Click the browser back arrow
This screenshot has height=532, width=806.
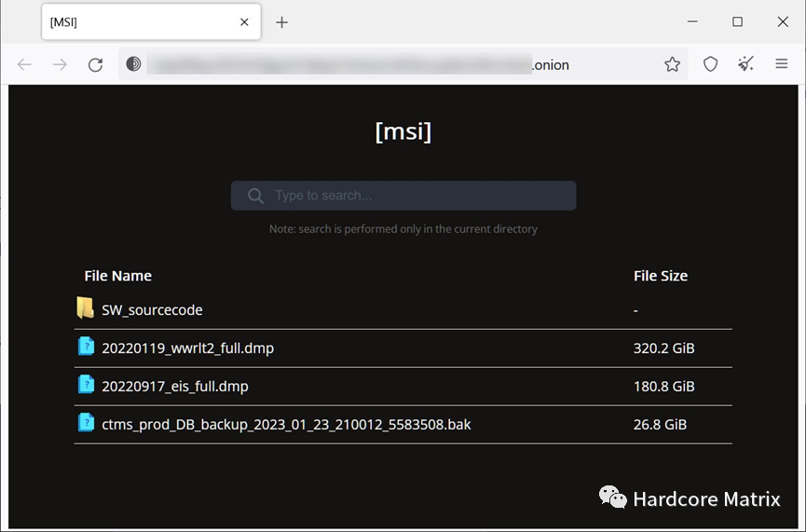pyautogui.click(x=24, y=64)
